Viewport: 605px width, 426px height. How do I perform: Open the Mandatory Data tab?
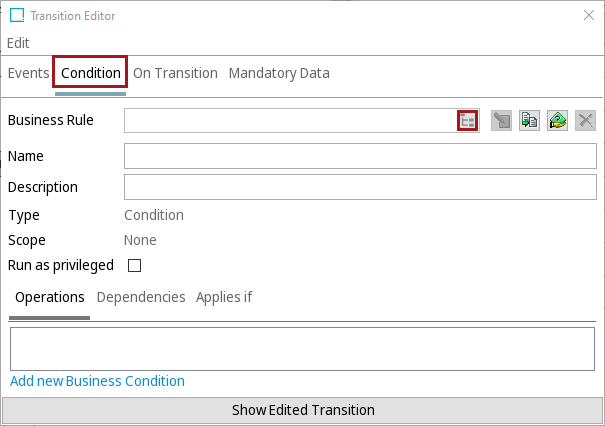pos(279,73)
